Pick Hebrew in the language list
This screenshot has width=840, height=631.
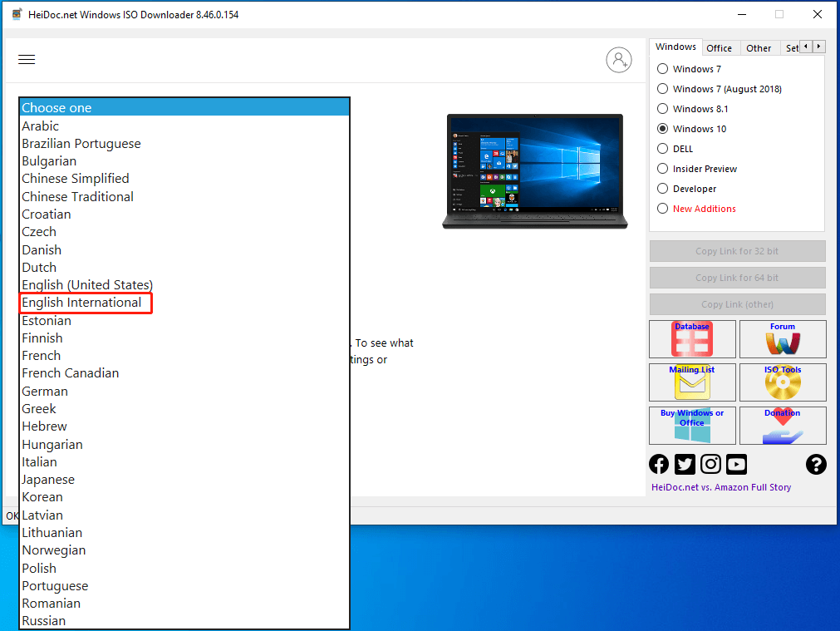[x=184, y=426]
